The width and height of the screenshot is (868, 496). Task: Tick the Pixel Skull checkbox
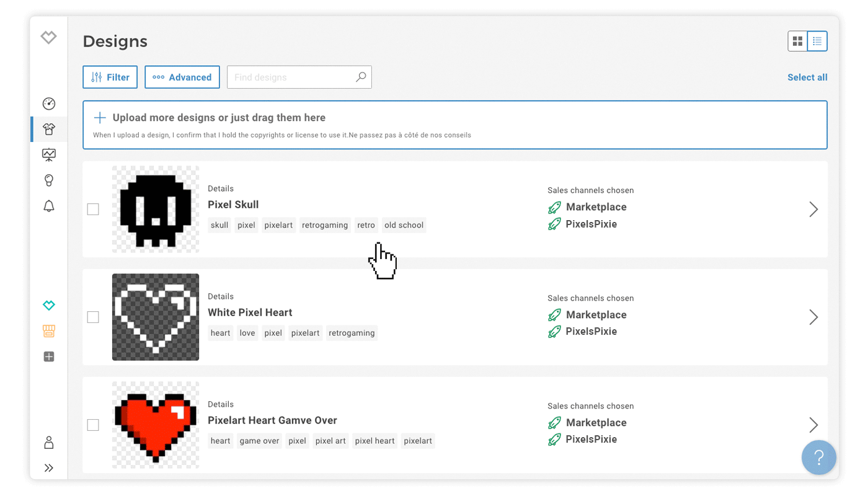pos(93,210)
